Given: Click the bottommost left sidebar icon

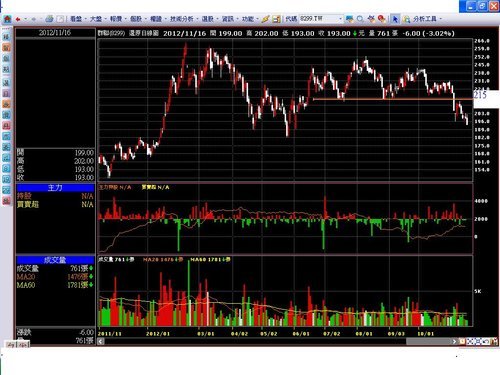Looking at the screenshot, I should 6,201.
